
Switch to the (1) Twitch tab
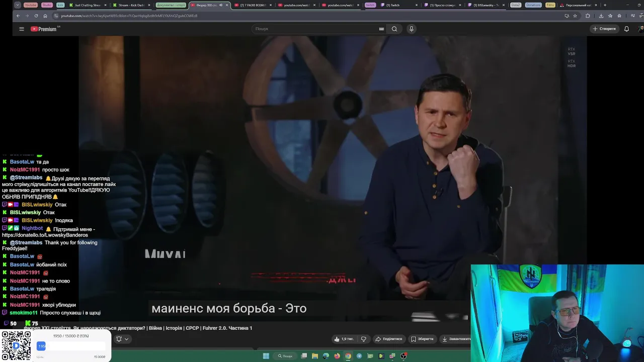pyautogui.click(x=399, y=5)
